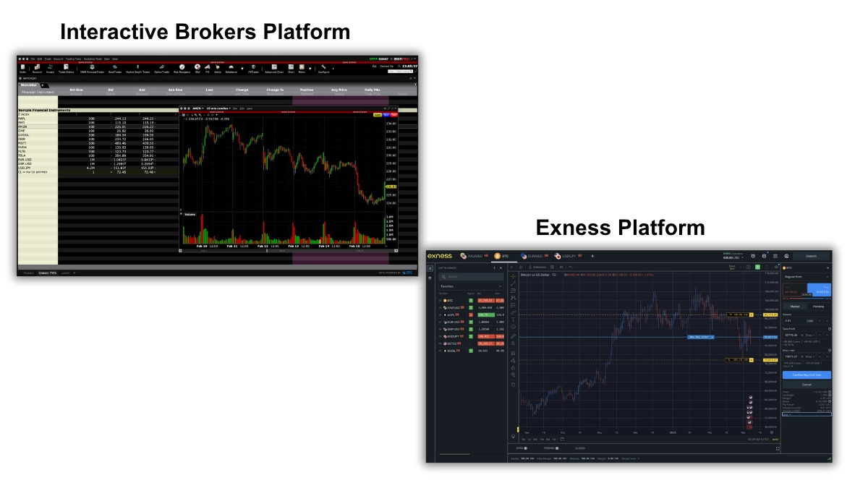This screenshot has width=868, height=488.
Task: Open the Account icon in the IB toolbar
Action: coord(37,69)
